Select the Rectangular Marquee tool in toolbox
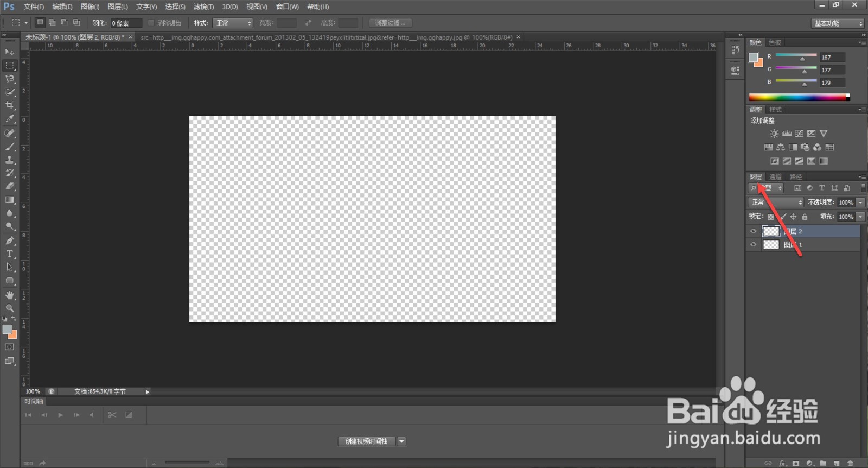This screenshot has width=868, height=468. tap(10, 66)
